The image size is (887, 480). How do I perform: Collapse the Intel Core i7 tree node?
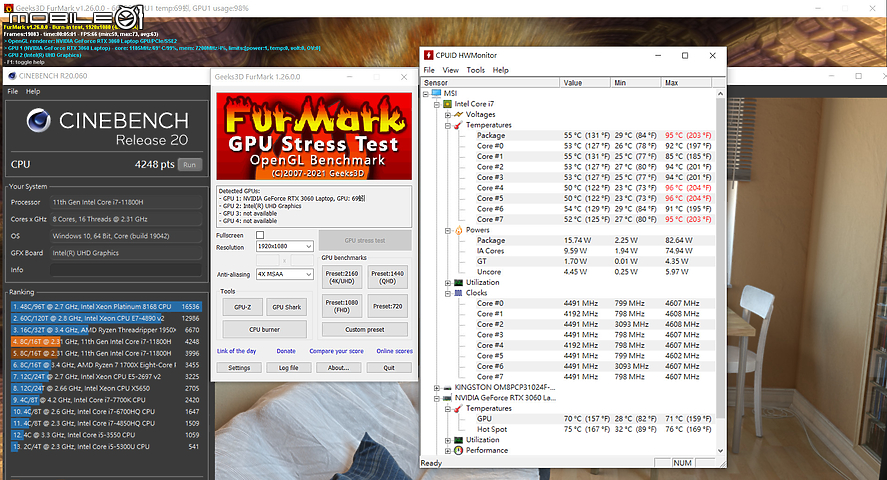437,105
